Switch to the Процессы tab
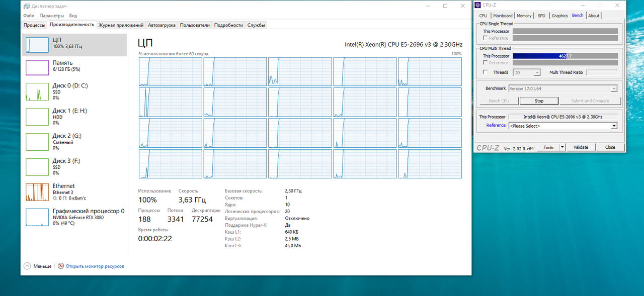The image size is (644, 296). click(34, 25)
